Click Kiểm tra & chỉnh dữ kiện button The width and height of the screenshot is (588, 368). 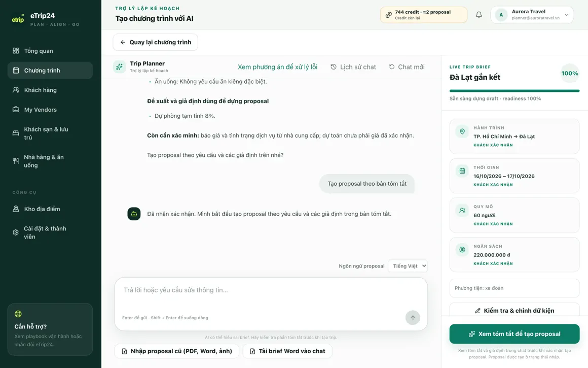click(514, 310)
